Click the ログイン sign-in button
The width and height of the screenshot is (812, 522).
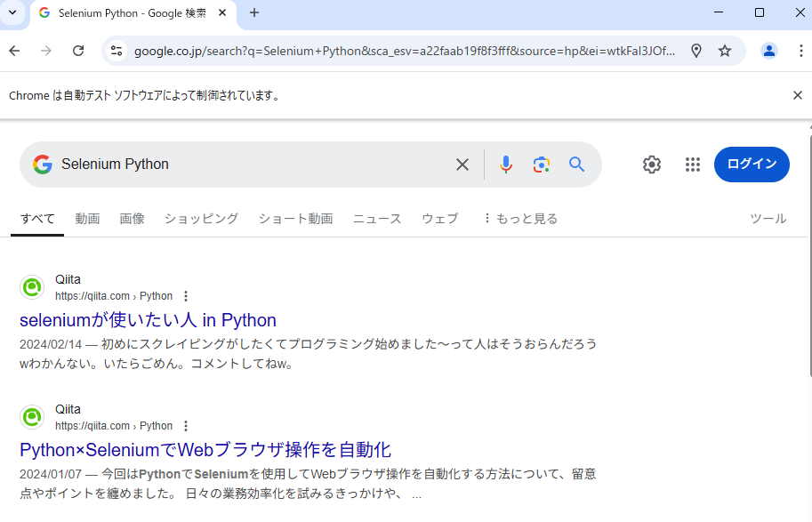tap(752, 165)
